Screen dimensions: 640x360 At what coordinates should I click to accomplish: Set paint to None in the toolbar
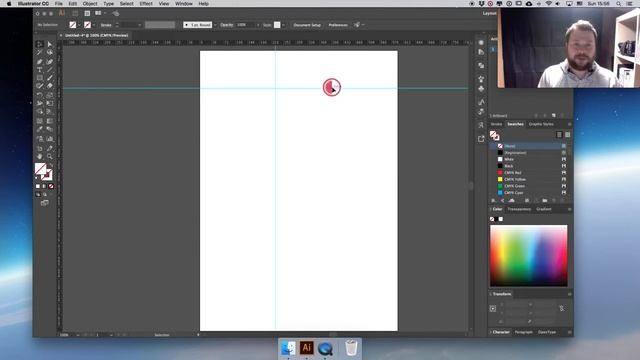point(51,186)
